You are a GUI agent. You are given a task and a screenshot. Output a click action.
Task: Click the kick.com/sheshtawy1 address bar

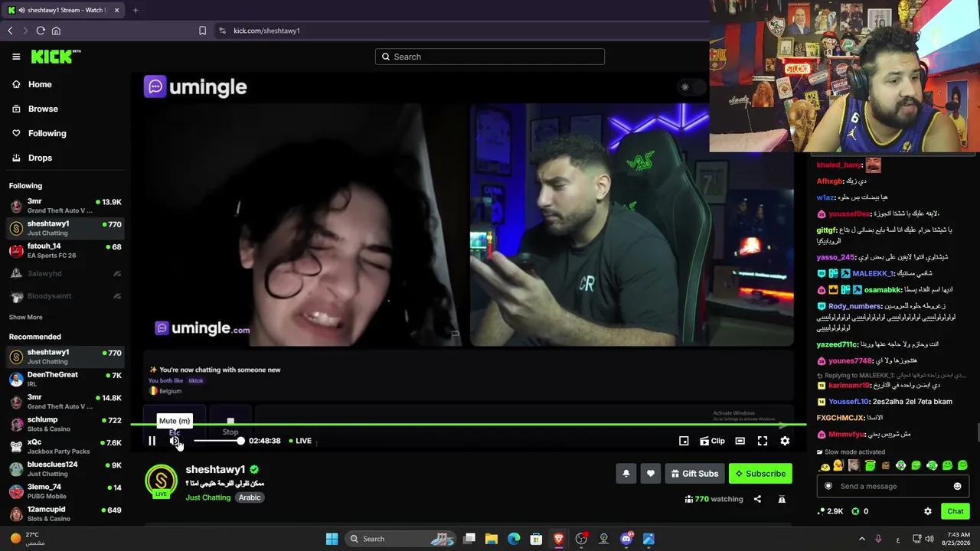(266, 31)
